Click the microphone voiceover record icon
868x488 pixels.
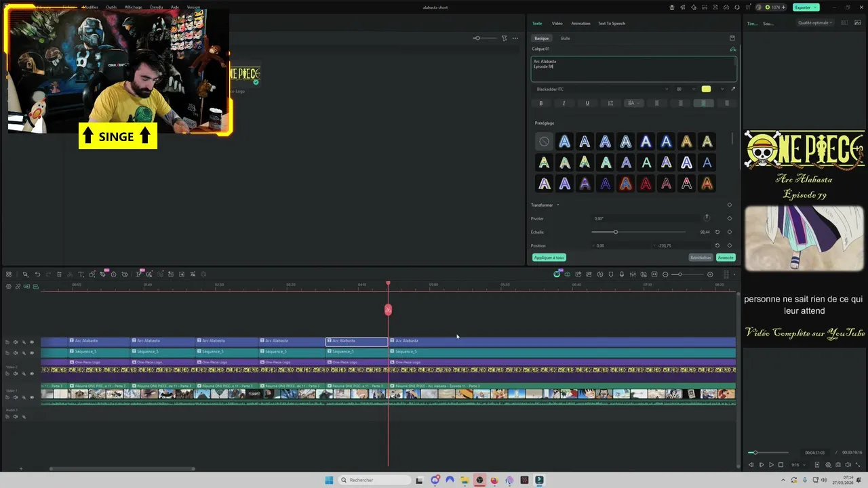coord(622,274)
